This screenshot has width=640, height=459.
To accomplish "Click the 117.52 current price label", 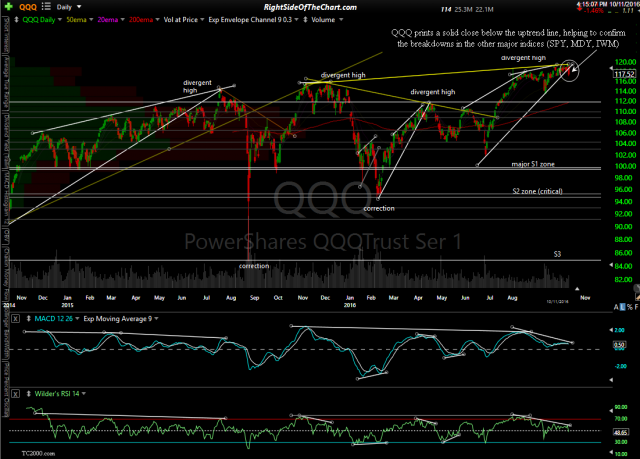I will tap(624, 74).
